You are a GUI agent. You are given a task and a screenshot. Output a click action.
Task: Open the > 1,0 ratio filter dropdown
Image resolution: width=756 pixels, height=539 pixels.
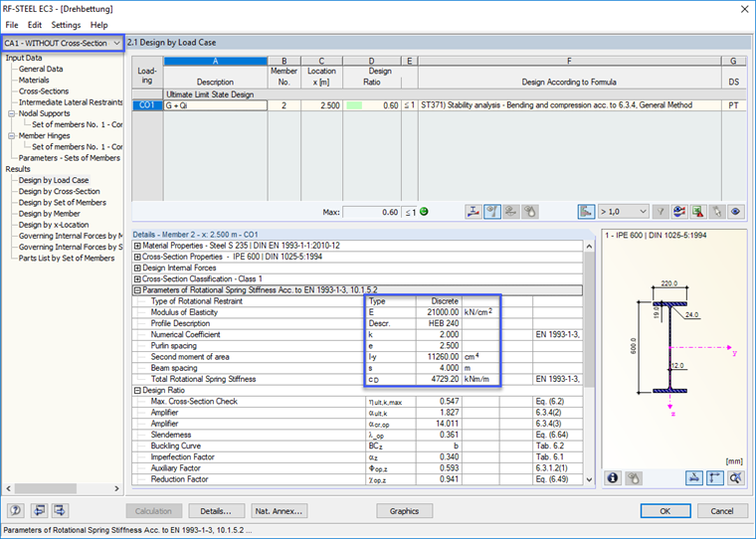point(623,212)
